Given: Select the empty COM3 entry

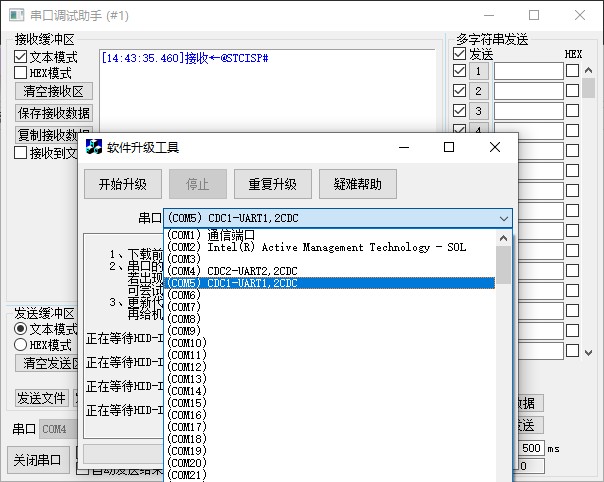Looking at the screenshot, I should [x=330, y=259].
